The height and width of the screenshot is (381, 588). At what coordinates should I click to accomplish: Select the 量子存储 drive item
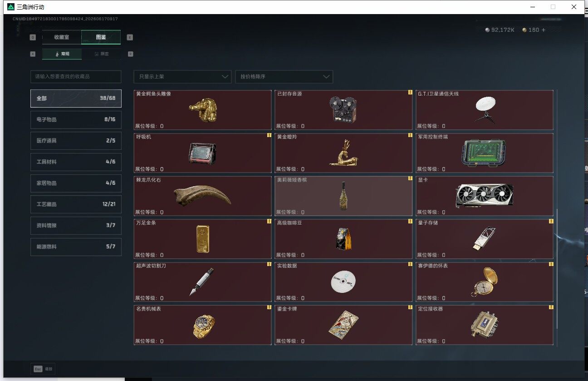coord(485,239)
